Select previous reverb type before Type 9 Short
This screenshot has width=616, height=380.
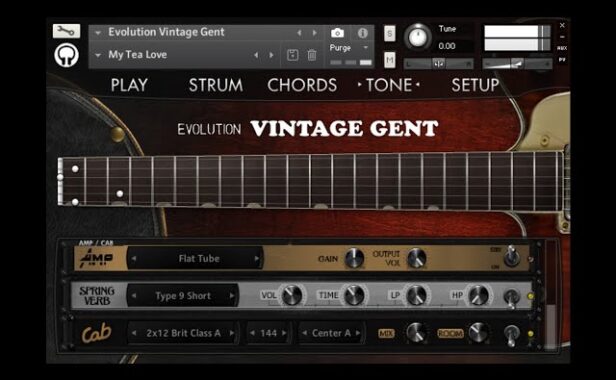134,296
